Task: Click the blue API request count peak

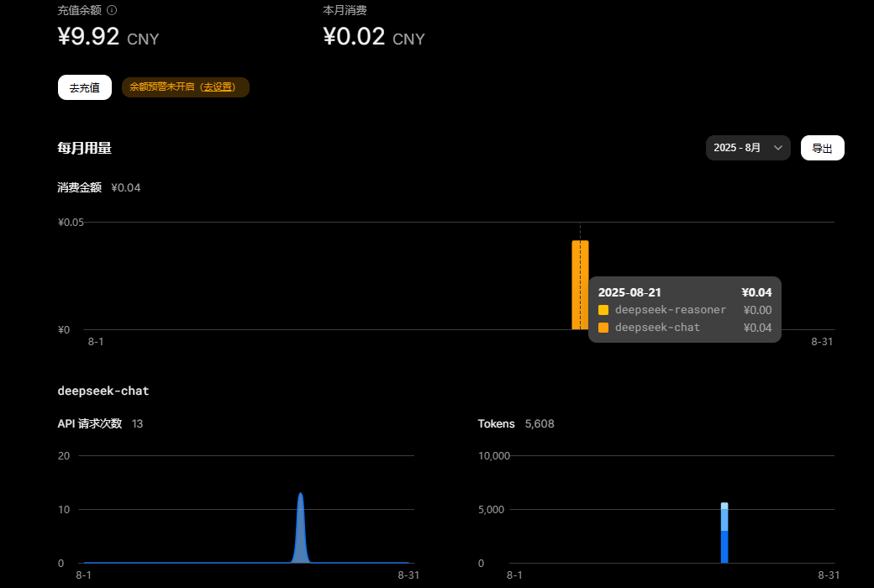Action: (301, 527)
